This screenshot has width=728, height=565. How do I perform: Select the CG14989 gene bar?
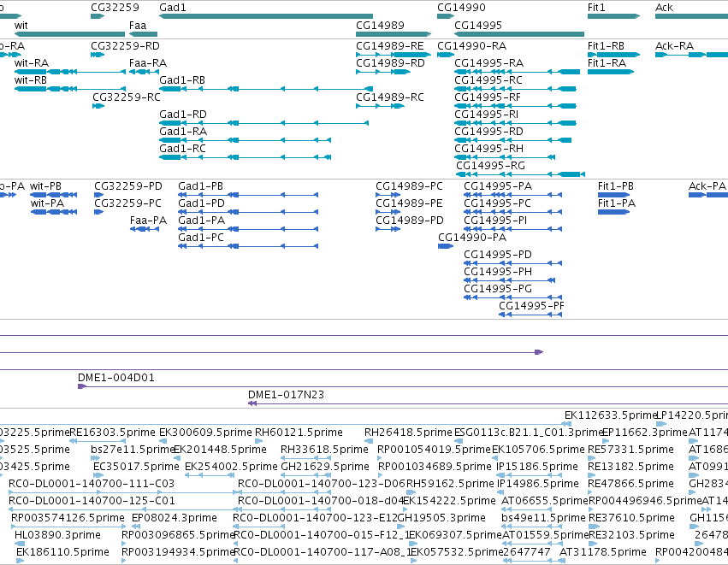[x=394, y=34]
